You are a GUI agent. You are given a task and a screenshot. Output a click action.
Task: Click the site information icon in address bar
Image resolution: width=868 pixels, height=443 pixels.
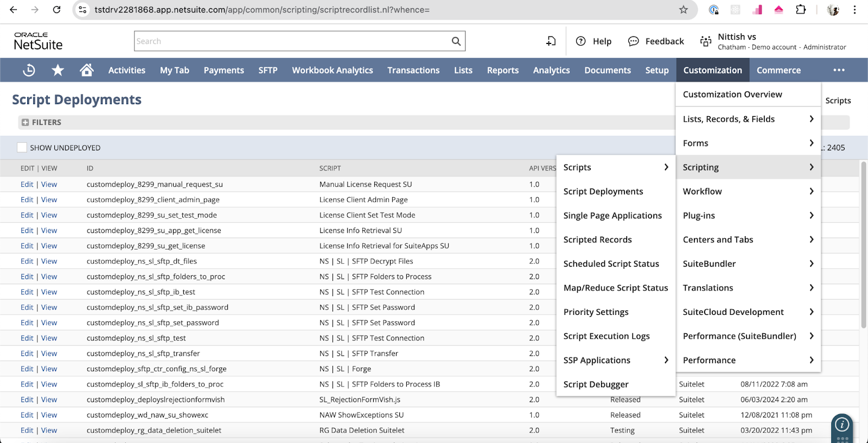coord(82,10)
